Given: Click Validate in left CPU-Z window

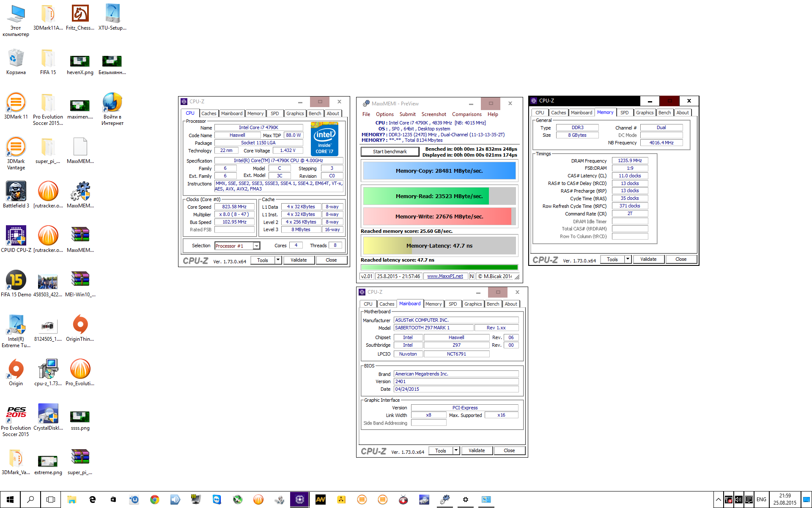Looking at the screenshot, I should (x=299, y=260).
